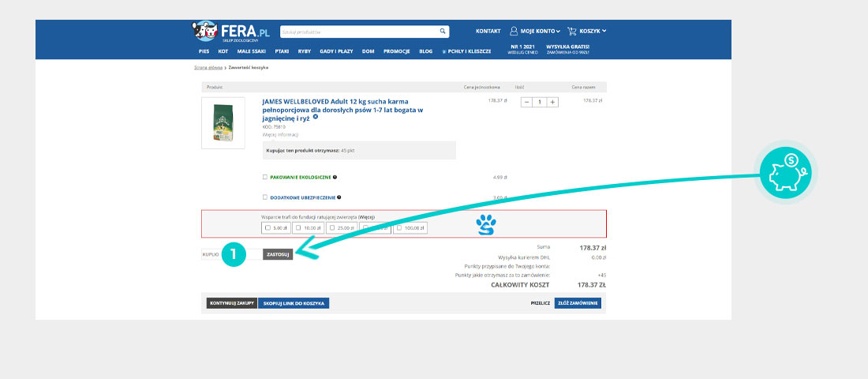This screenshot has height=379, width=868.
Task: Click the Cena jednostkowa column header
Action: click(x=482, y=87)
